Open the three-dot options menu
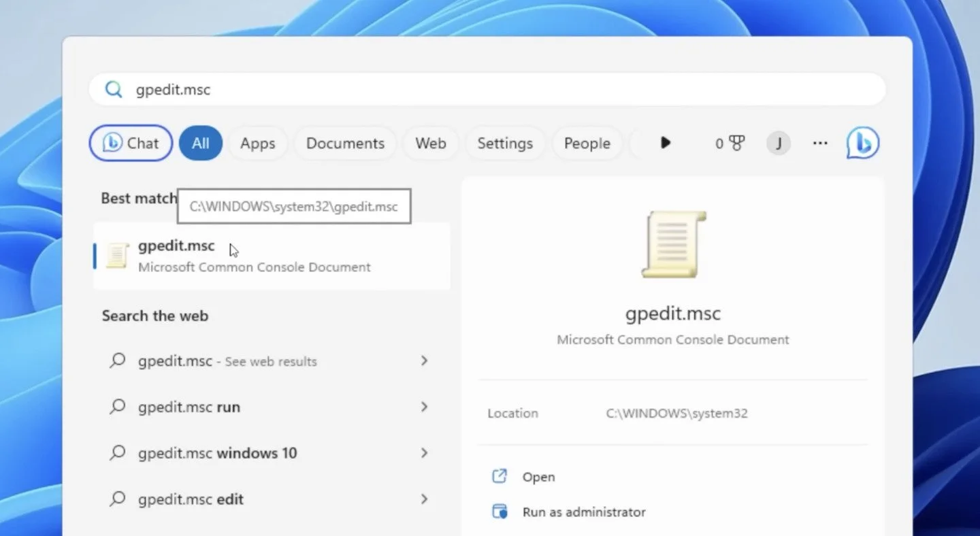980x536 pixels. [820, 144]
